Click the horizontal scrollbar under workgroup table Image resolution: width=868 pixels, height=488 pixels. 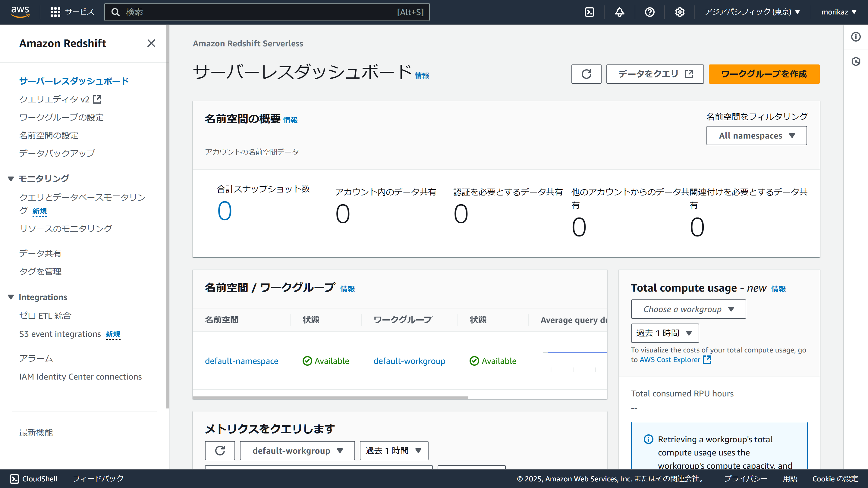[330, 397]
